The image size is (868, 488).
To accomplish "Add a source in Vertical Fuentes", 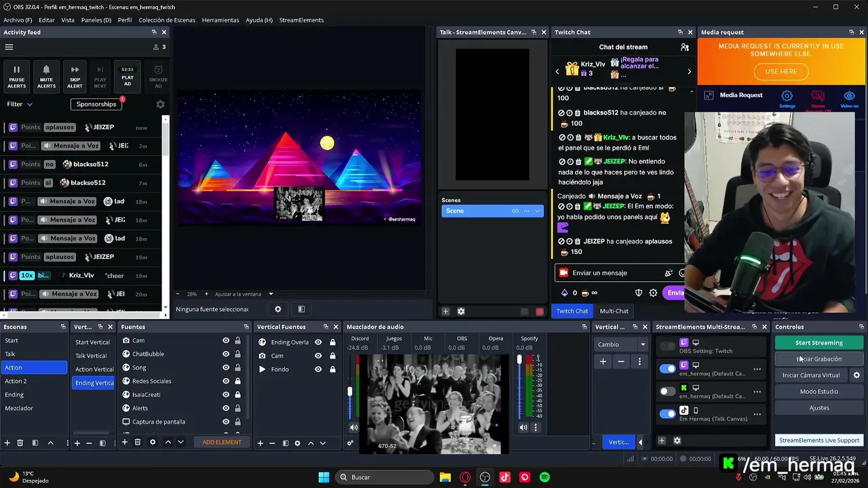I will tap(260, 443).
